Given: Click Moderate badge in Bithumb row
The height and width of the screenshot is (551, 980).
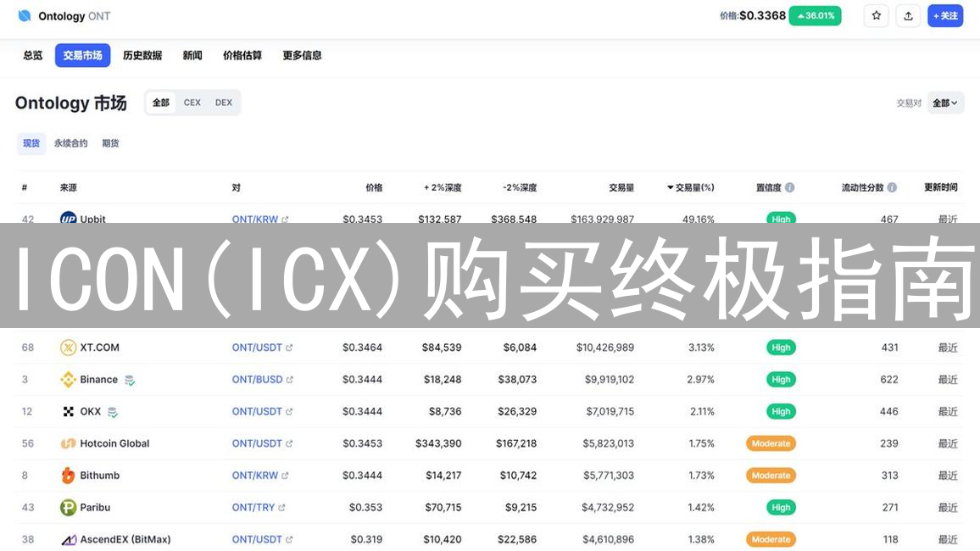Looking at the screenshot, I should coord(771,476).
